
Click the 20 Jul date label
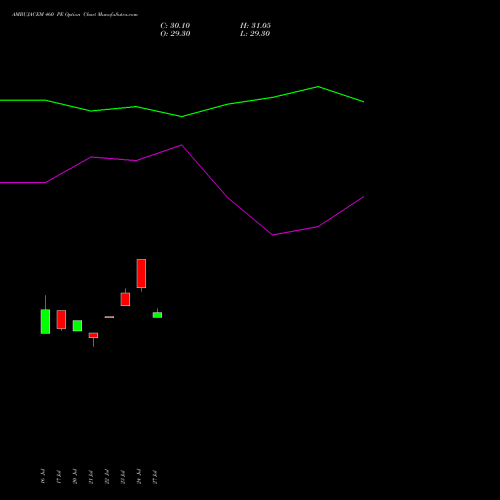point(75,476)
